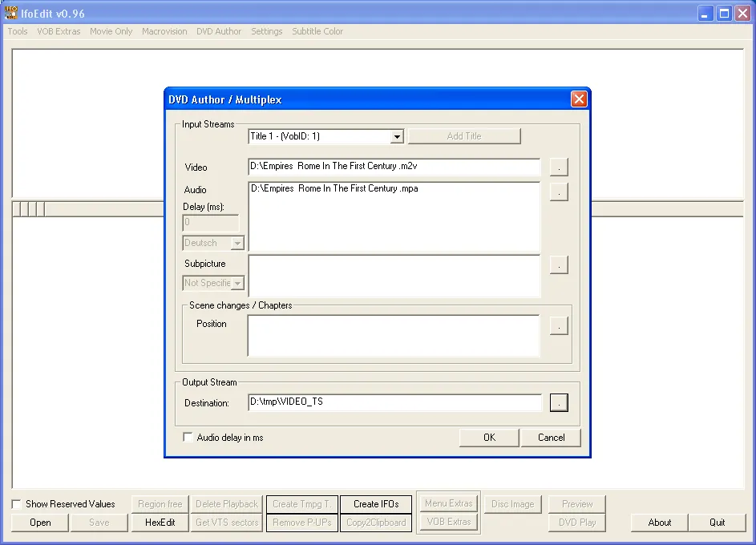Click the Disc Image button

click(x=512, y=504)
